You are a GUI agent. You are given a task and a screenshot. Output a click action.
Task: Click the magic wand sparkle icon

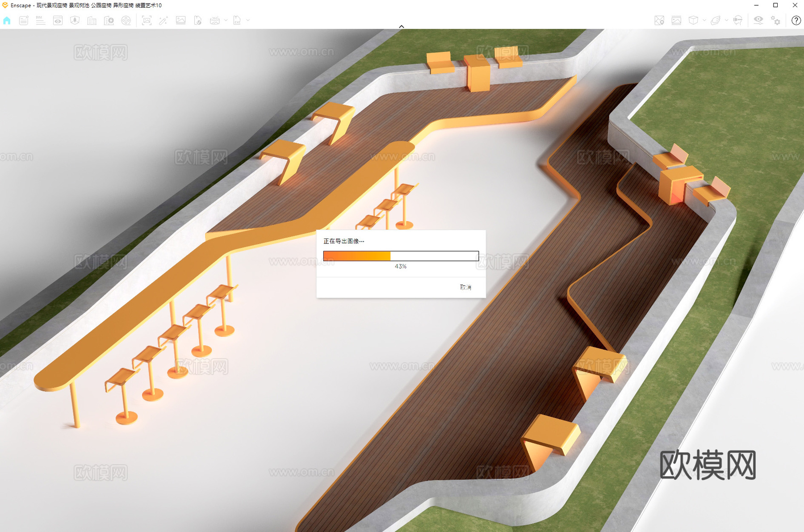coord(163,21)
